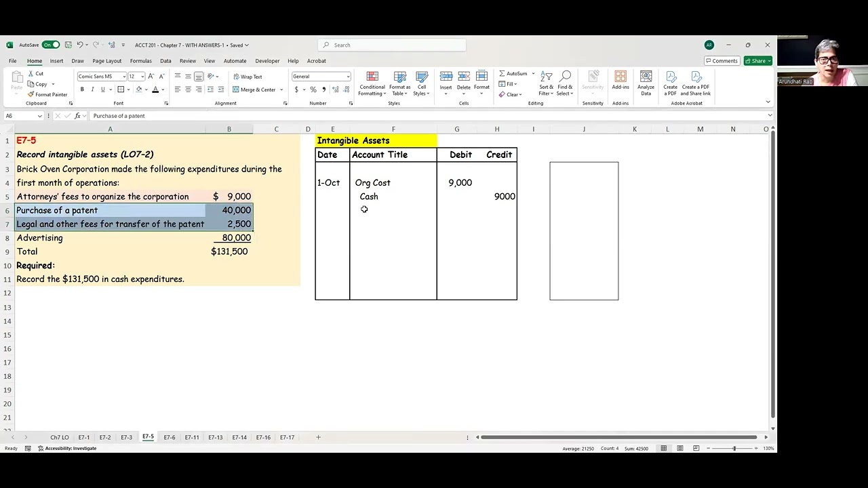The width and height of the screenshot is (868, 488).
Task: Open Format as Table gallery
Action: tap(399, 83)
